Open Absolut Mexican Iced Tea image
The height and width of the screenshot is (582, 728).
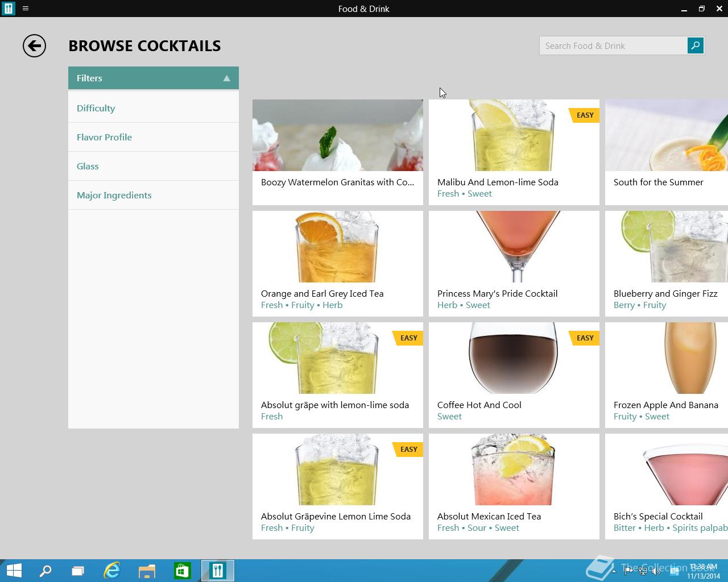tap(514, 469)
